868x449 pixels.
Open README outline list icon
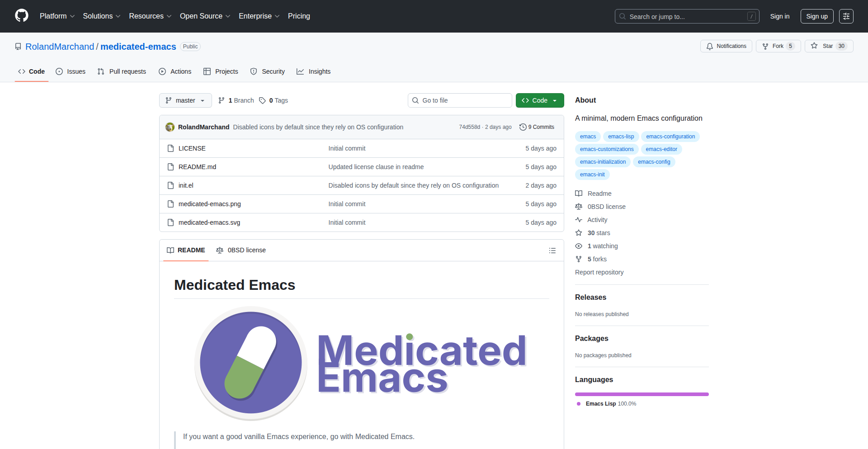pyautogui.click(x=552, y=250)
